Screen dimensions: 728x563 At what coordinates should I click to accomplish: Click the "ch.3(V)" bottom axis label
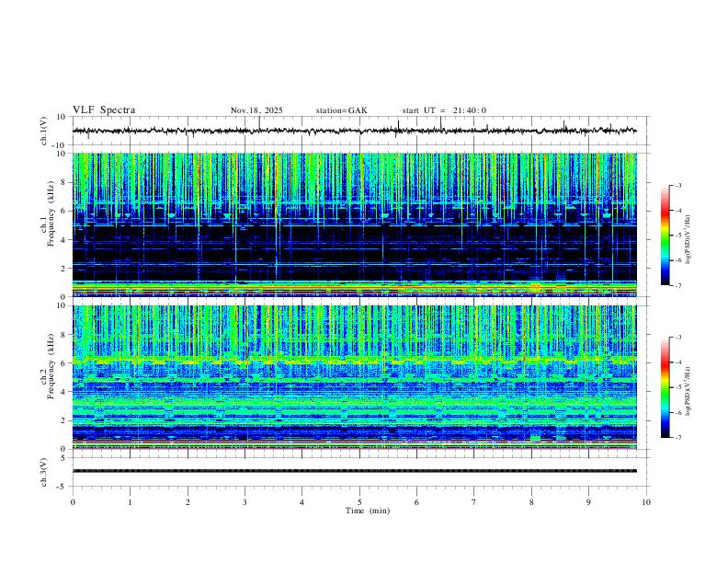(44, 472)
